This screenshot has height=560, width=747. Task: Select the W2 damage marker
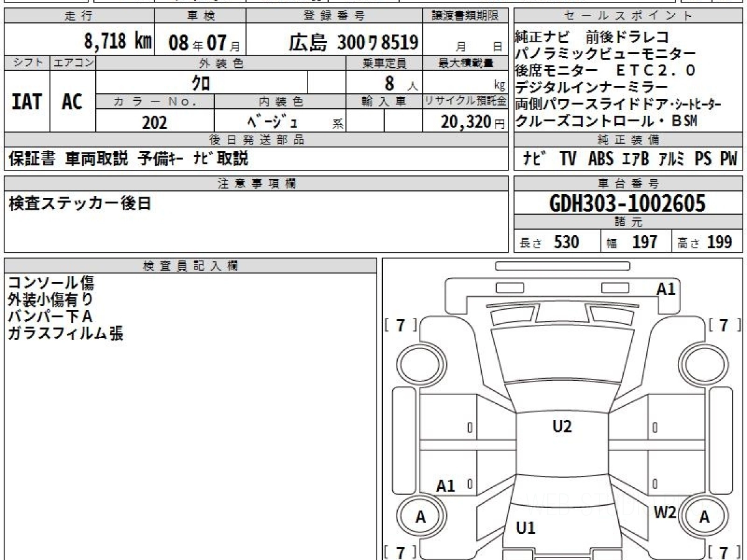[x=664, y=512]
